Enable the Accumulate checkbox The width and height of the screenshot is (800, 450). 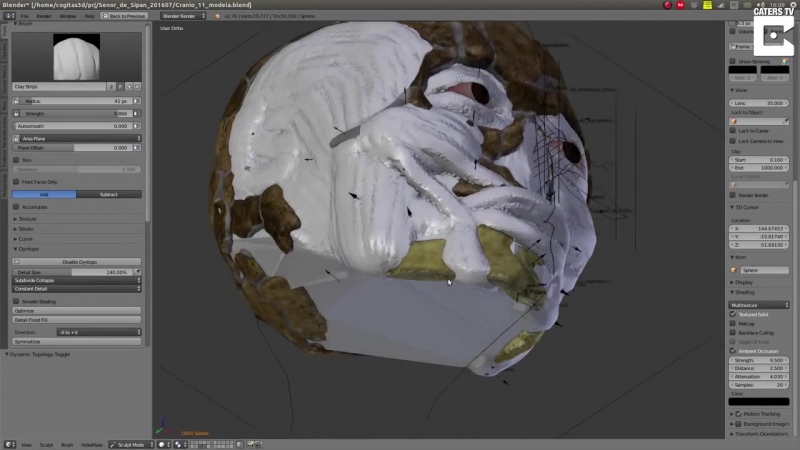coord(16,207)
